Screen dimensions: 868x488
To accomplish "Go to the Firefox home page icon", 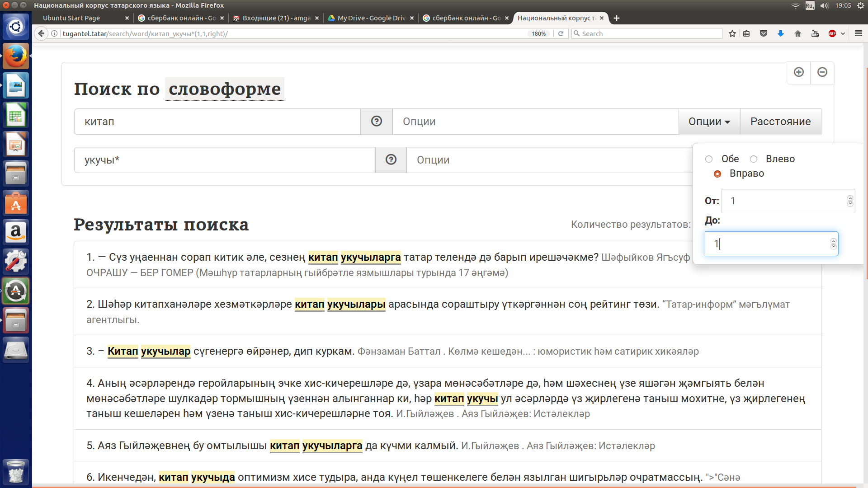I will coord(798,33).
